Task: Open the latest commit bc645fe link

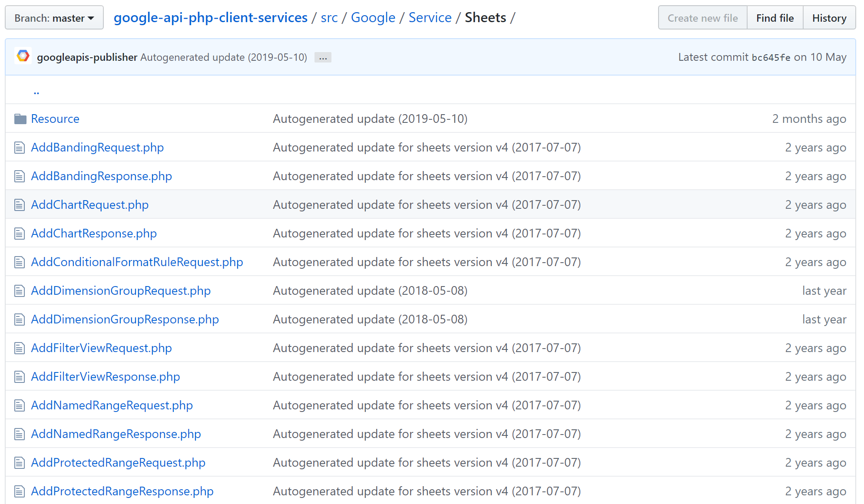Action: 771,57
